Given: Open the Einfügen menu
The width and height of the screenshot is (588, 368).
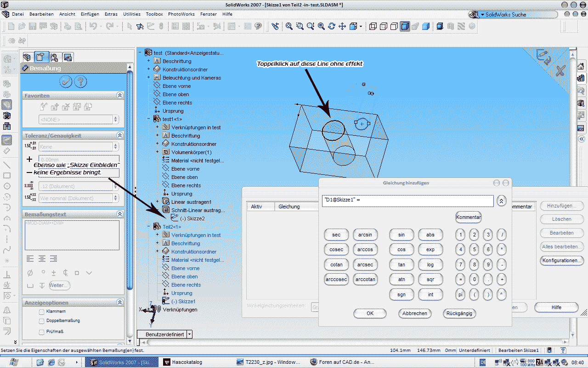Looking at the screenshot, I should [90, 14].
